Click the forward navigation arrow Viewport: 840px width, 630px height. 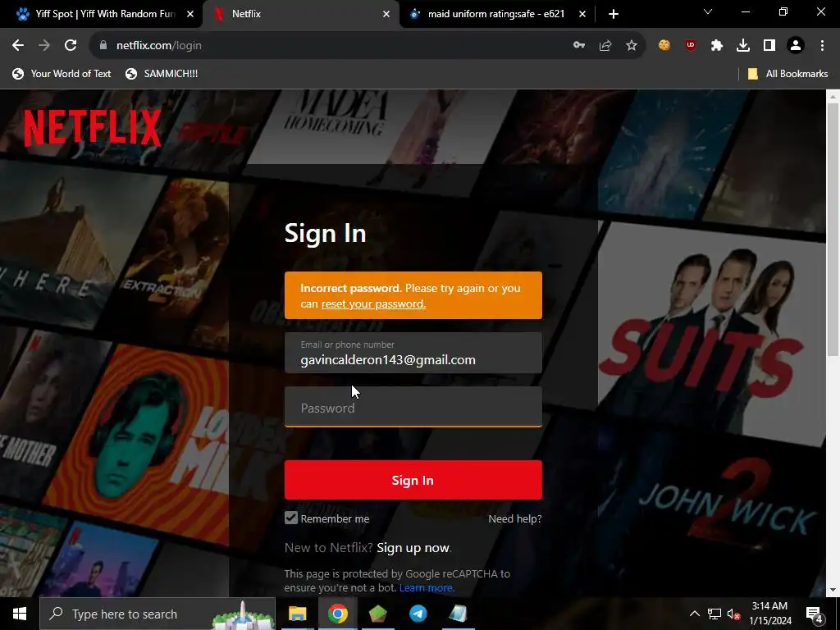(x=44, y=46)
